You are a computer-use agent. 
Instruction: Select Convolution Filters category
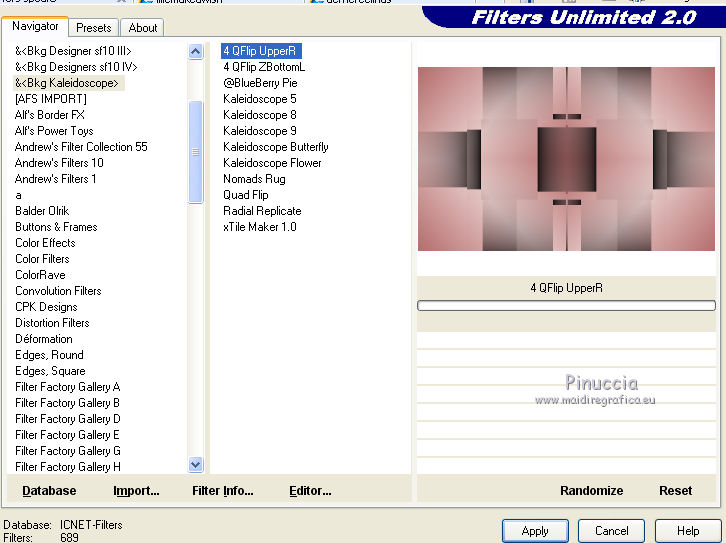(x=58, y=291)
